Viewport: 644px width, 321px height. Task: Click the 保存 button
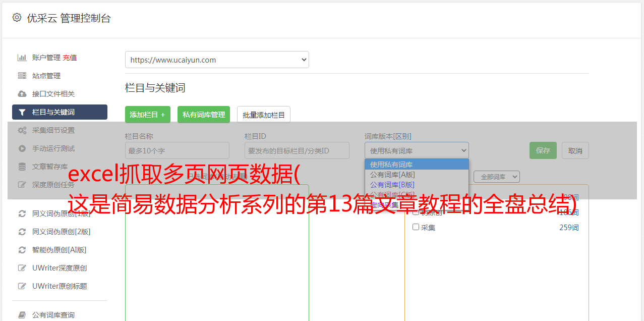click(543, 150)
